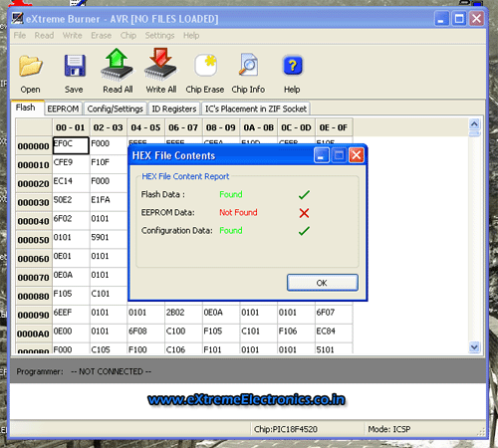
Task: Open the Help menu in the menu bar
Action: (191, 35)
